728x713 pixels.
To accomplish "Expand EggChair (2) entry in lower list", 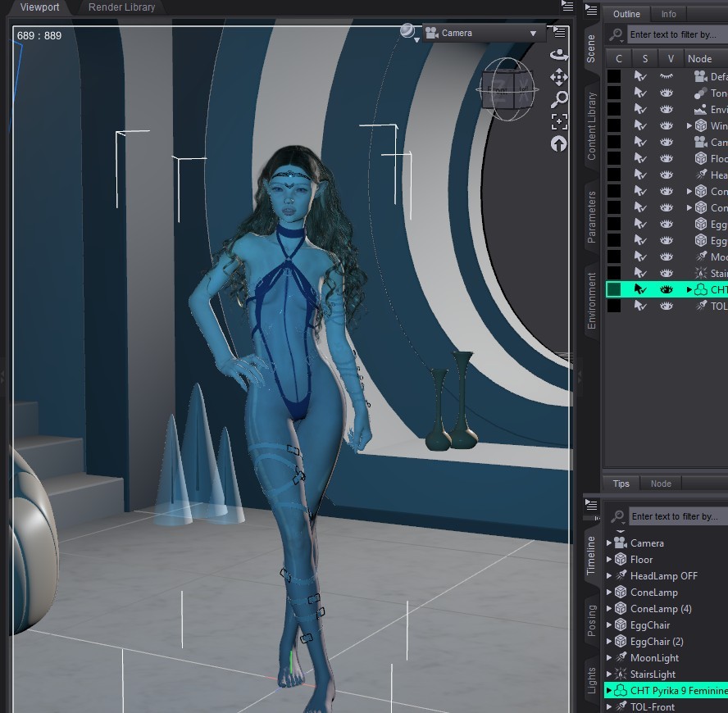I will click(x=608, y=641).
